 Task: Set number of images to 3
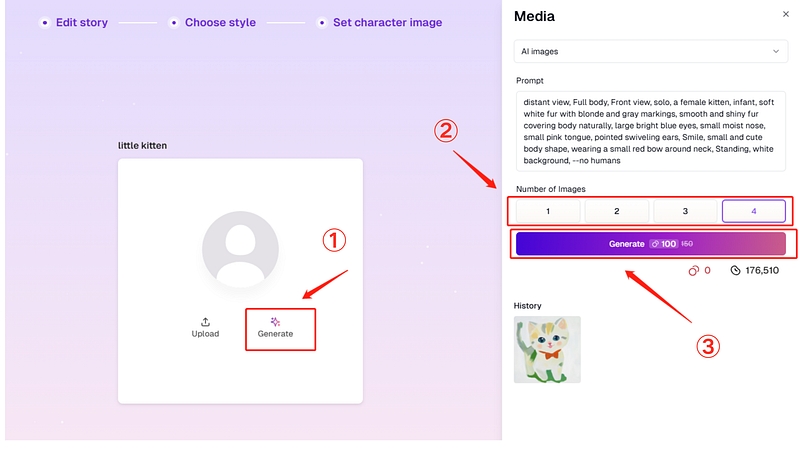click(685, 211)
